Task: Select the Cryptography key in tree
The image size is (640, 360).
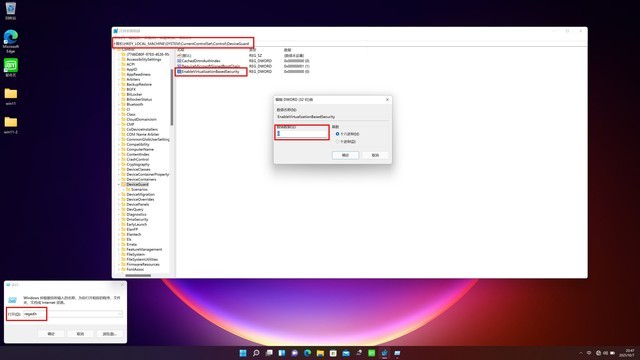Action: pos(138,164)
